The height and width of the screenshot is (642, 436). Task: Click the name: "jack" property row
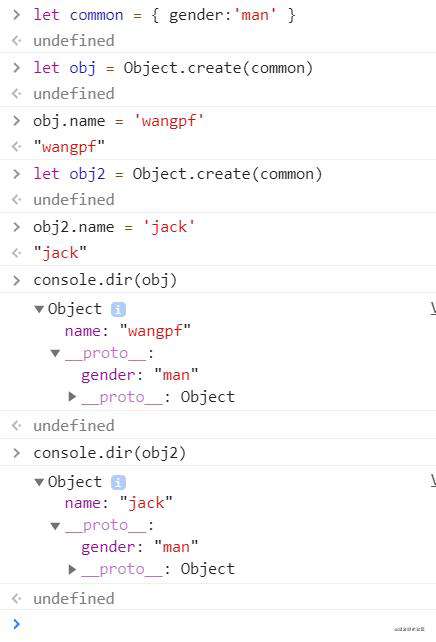(119, 503)
